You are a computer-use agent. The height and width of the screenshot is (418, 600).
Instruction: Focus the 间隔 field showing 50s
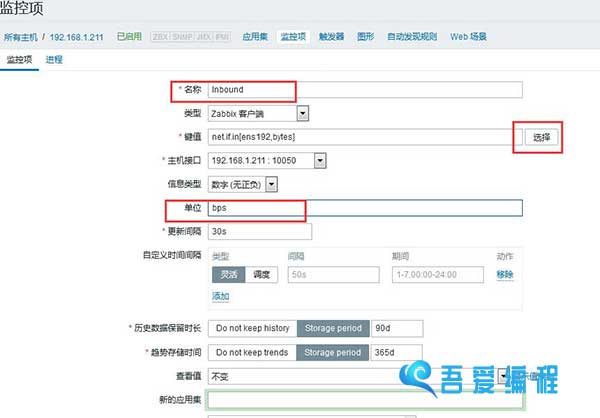pyautogui.click(x=334, y=274)
